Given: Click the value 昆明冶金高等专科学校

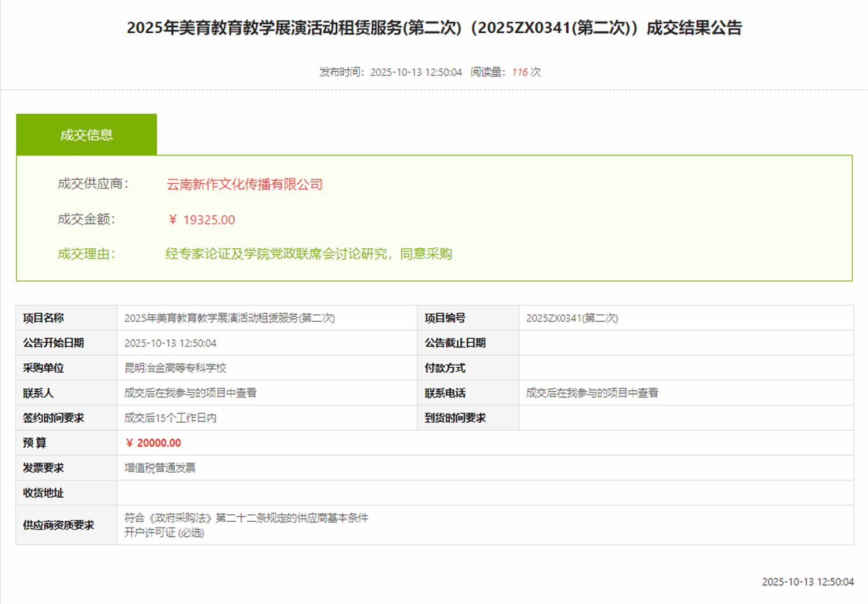Looking at the screenshot, I should pos(175,368).
